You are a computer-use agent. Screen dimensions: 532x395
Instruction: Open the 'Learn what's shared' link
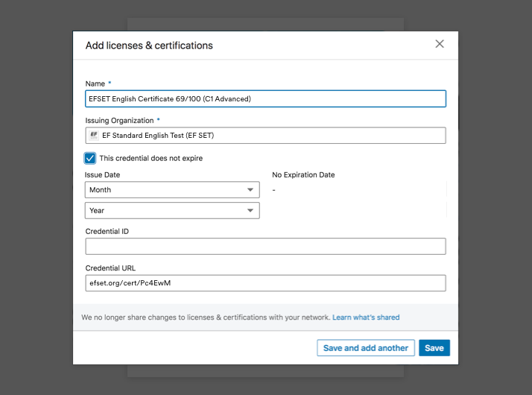coord(366,317)
